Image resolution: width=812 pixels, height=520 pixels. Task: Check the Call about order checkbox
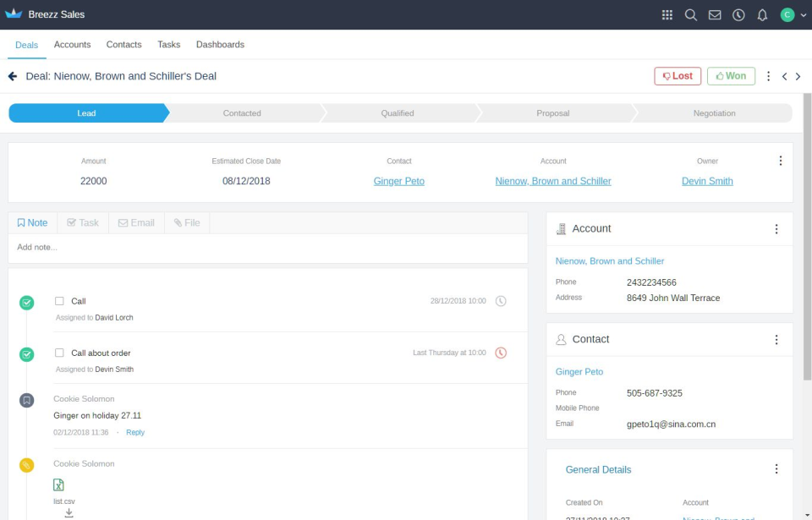click(x=58, y=353)
